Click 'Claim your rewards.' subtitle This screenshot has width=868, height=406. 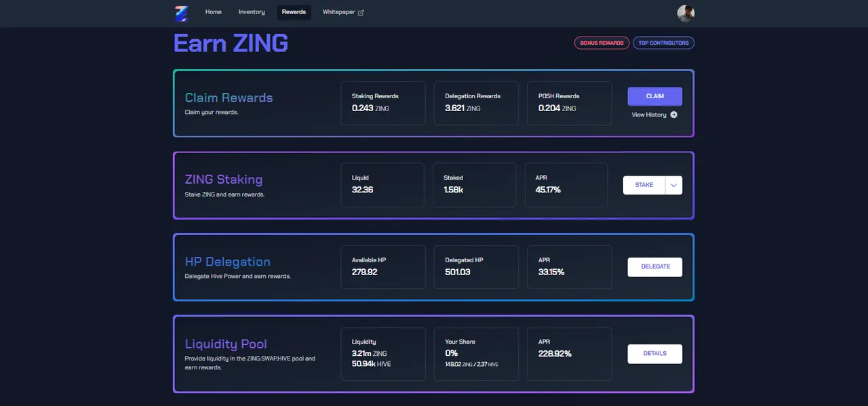pos(211,113)
